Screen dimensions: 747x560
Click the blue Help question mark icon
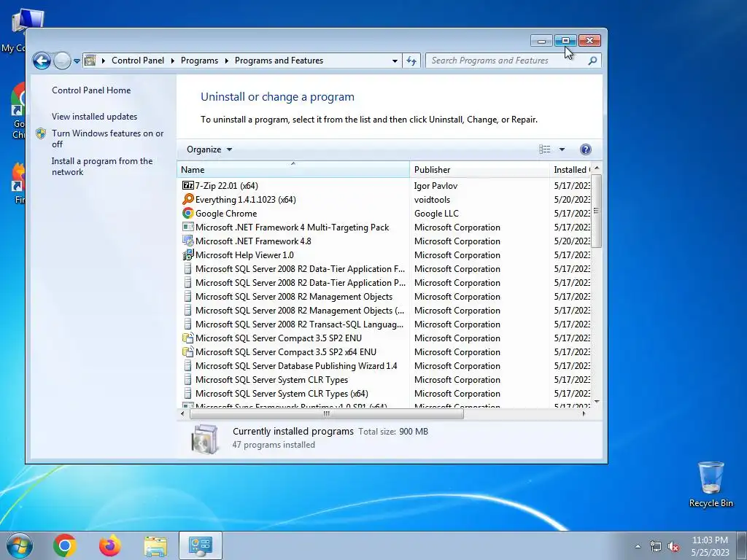[586, 149]
